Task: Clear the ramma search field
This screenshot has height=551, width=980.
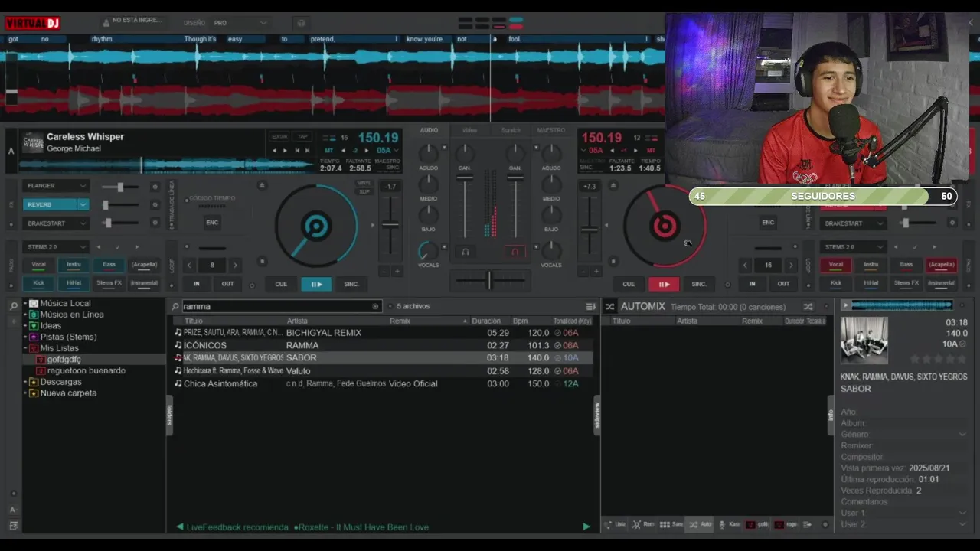Action: click(x=375, y=306)
